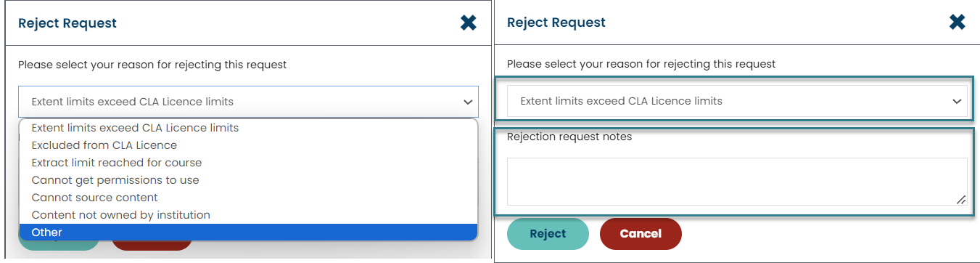The width and height of the screenshot is (980, 263).
Task: Click partially hidden teal button below dropdown list
Action: pos(59,246)
